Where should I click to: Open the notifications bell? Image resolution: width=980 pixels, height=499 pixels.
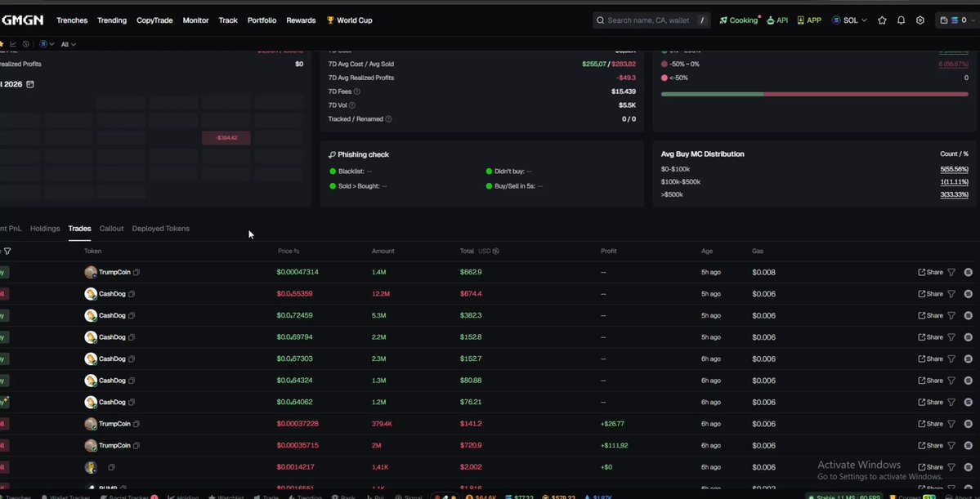click(x=902, y=20)
